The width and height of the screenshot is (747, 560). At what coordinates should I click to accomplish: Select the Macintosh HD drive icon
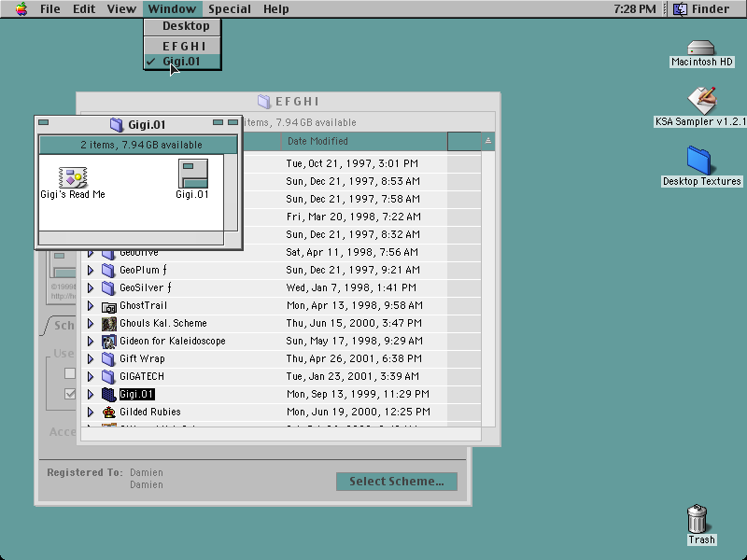coord(701,48)
